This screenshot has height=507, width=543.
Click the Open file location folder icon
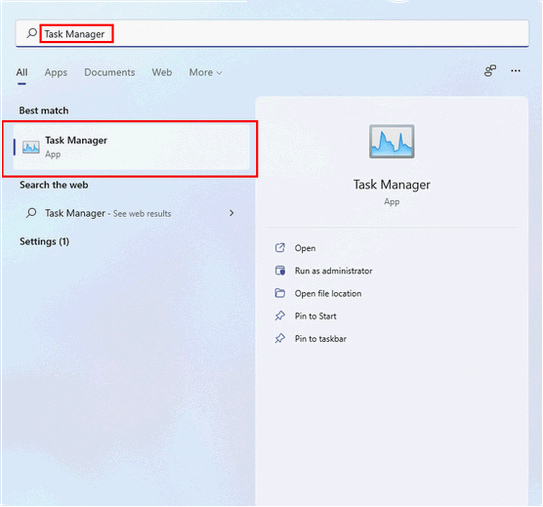pos(280,293)
